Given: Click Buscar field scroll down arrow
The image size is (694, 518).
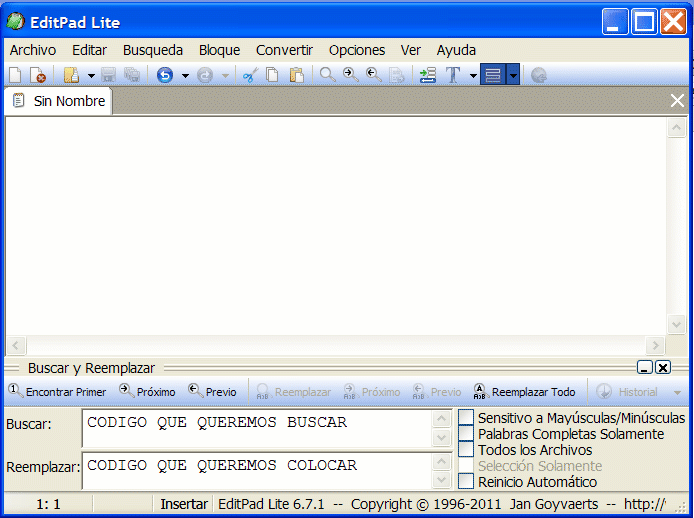Looking at the screenshot, I should pos(441,437).
